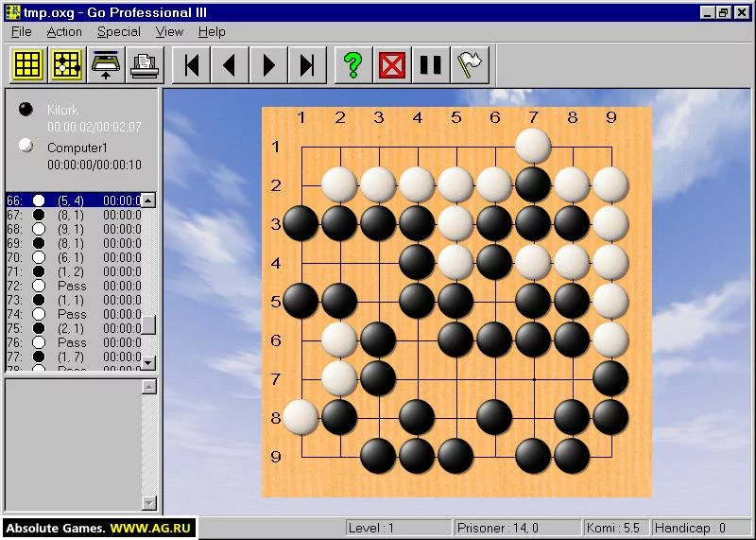Click the printer toolbar icon
The width and height of the screenshot is (756, 540).
pyautogui.click(x=145, y=64)
